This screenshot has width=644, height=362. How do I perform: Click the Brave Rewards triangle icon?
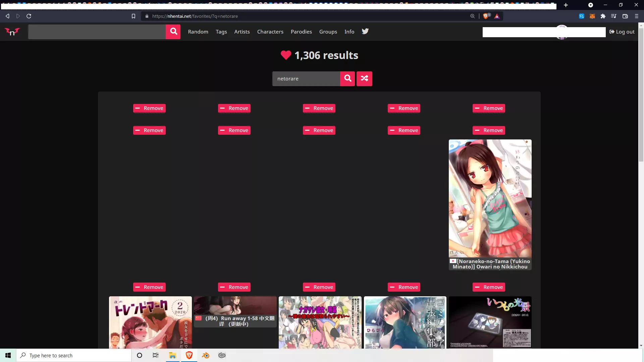[x=497, y=16]
